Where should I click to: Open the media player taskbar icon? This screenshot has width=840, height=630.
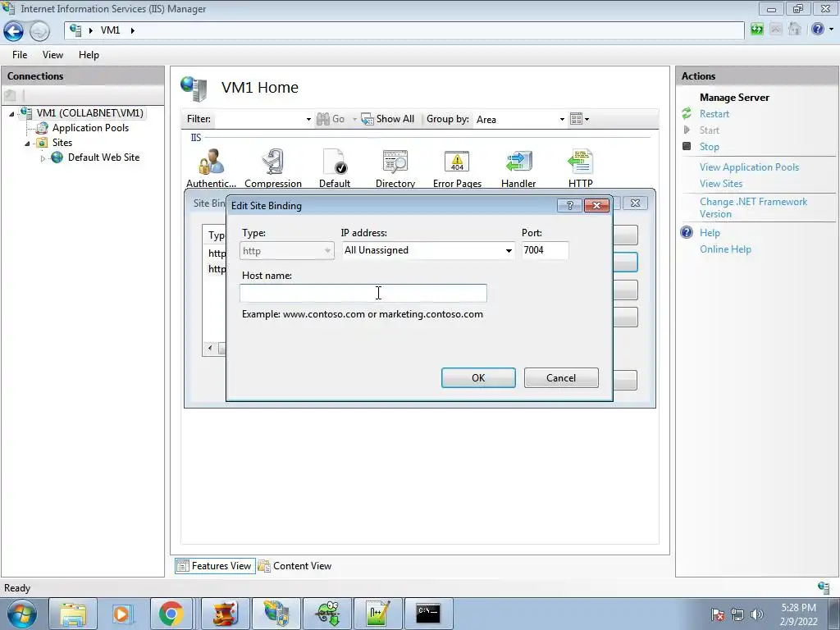click(x=121, y=614)
